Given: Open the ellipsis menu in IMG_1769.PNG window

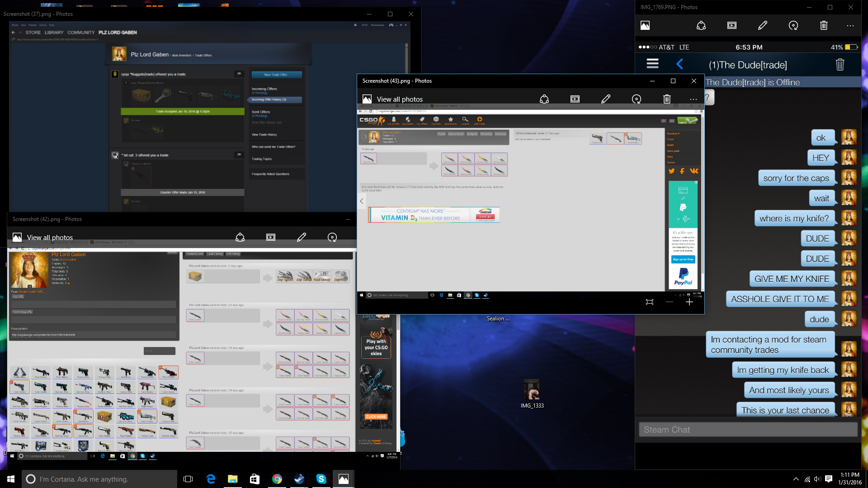Looking at the screenshot, I should click(x=850, y=25).
